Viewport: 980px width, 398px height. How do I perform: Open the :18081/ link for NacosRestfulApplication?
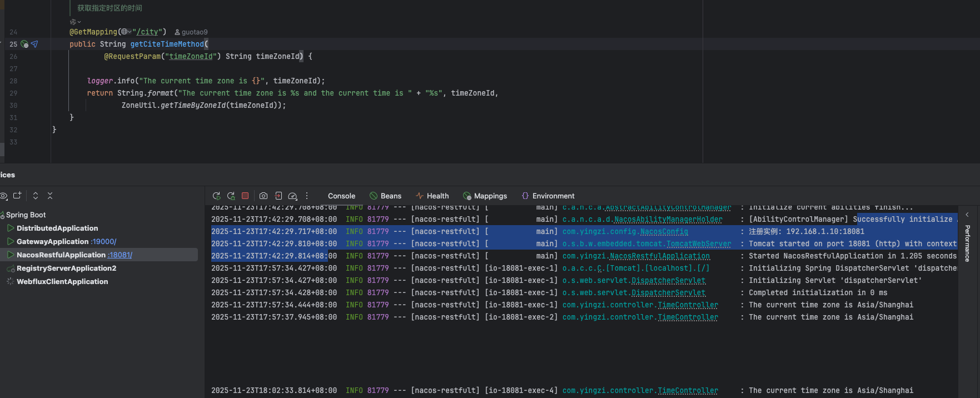coord(120,255)
